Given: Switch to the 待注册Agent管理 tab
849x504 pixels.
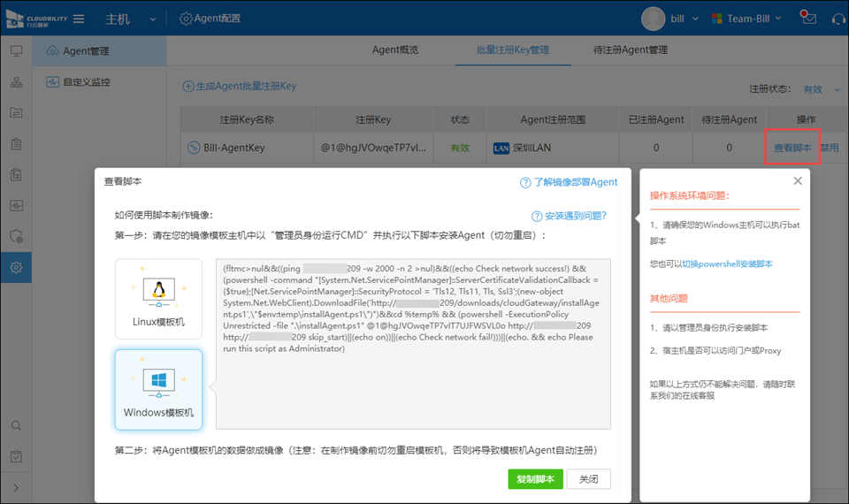Looking at the screenshot, I should click(631, 50).
